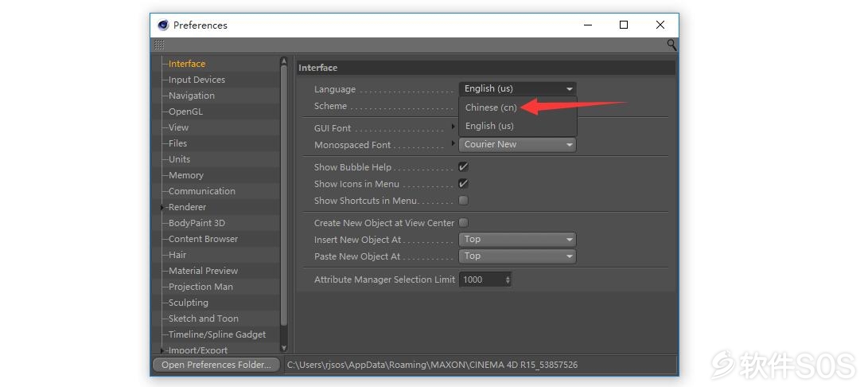Expand the Import/Export tree node

tap(162, 350)
